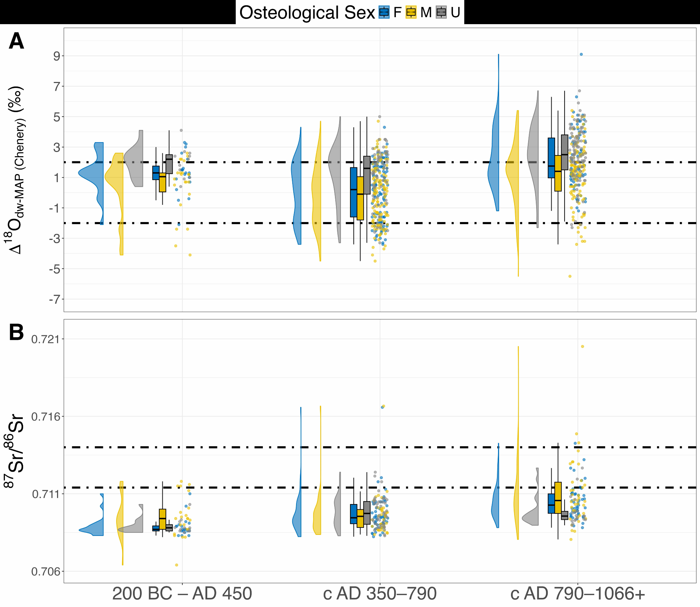
Task: Click the 0.721 tick label in panel B
Action: pos(45,339)
